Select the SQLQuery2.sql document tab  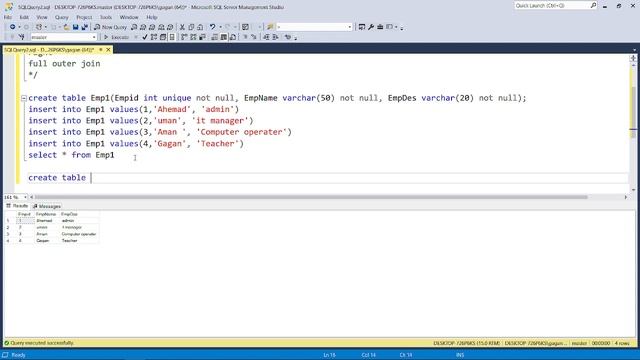click(49, 50)
